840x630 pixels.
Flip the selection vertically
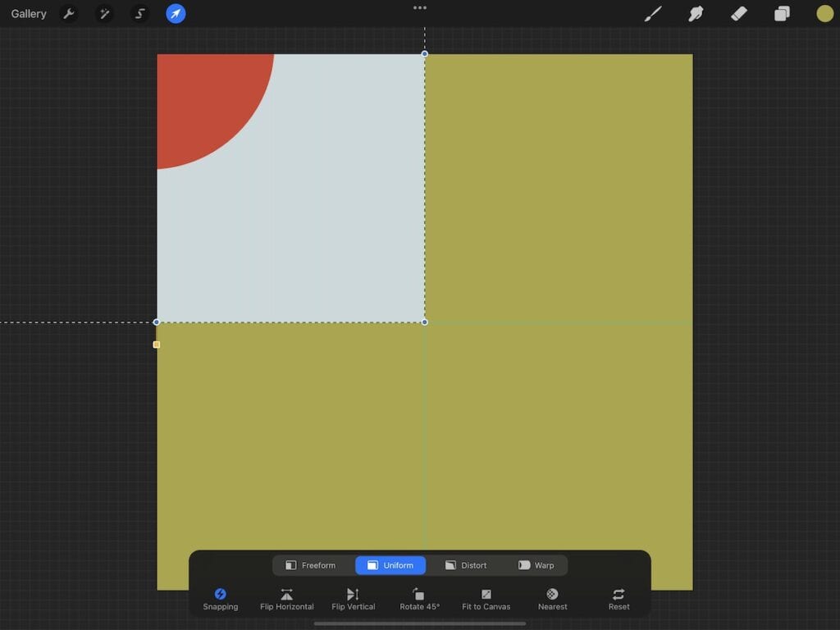[x=353, y=598]
